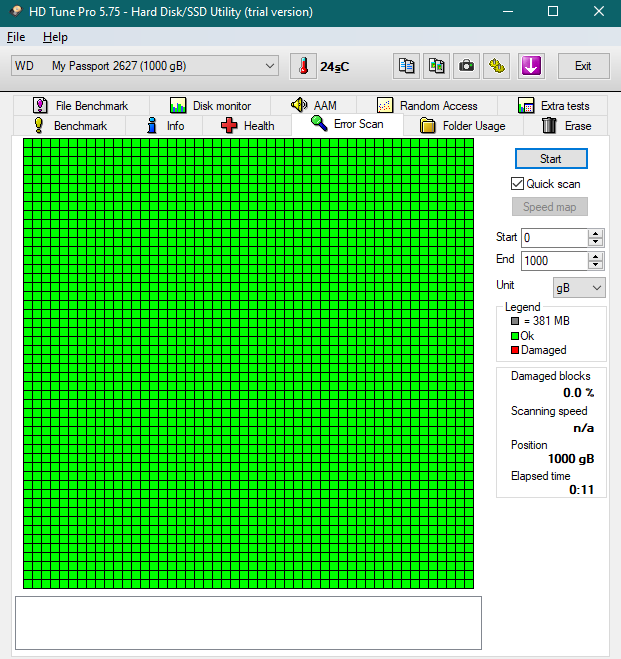Image resolution: width=621 pixels, height=659 pixels.
Task: Maximize the HD Tune Pro window
Action: tap(553, 11)
